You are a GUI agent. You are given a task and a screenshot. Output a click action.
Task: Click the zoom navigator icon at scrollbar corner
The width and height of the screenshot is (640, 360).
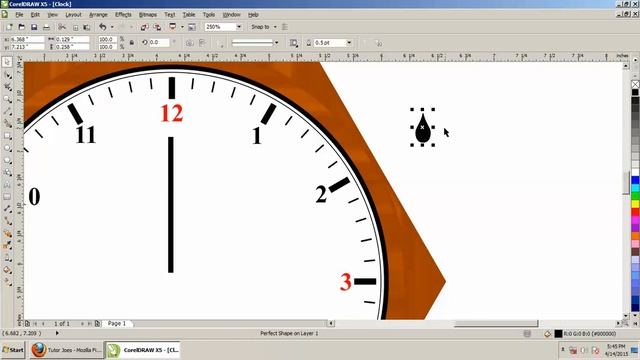(x=625, y=323)
